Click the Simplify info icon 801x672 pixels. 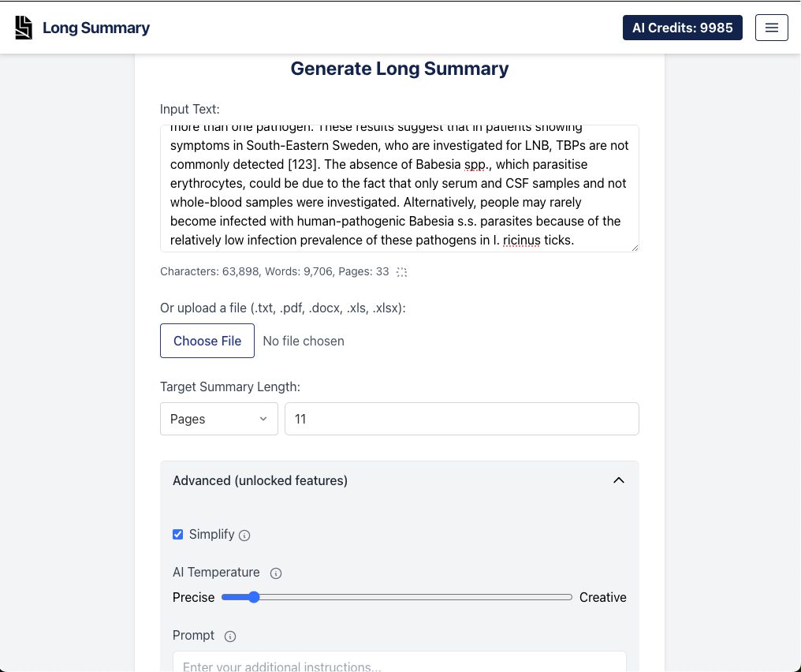[x=244, y=535]
